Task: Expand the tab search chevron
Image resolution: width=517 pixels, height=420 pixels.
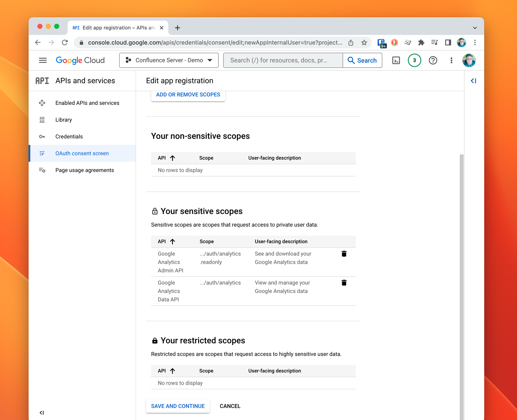Action: pyautogui.click(x=475, y=28)
